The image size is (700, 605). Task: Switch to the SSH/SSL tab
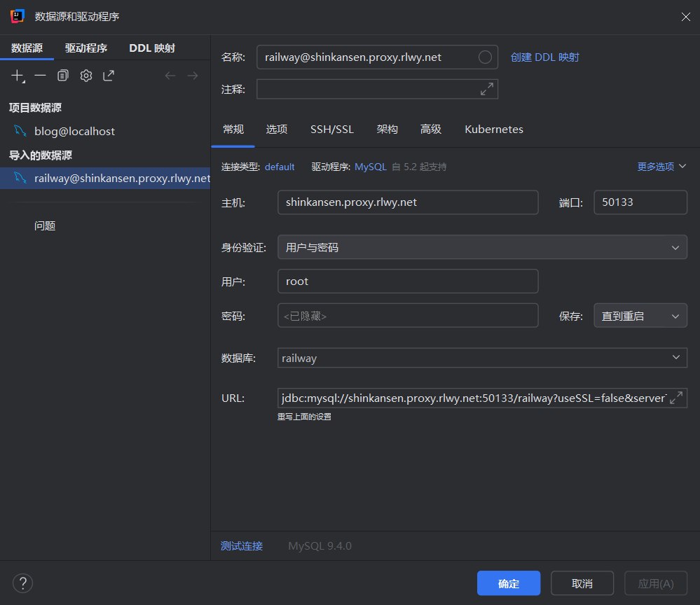click(332, 130)
